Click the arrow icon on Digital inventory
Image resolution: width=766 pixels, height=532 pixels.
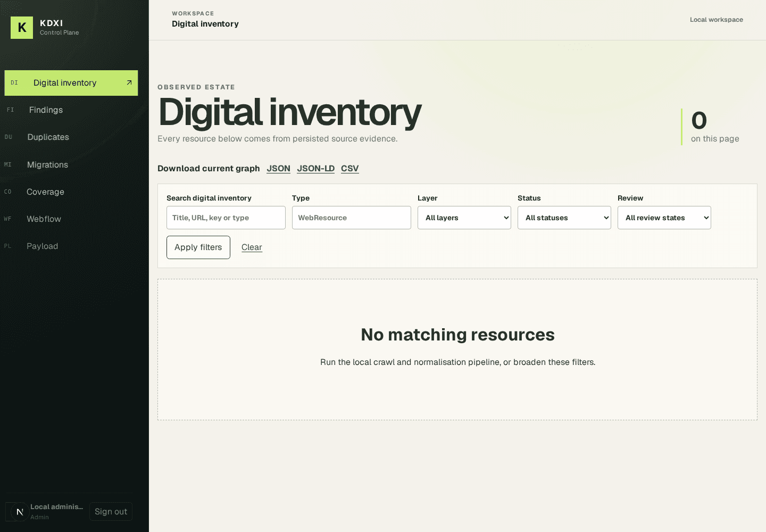click(x=129, y=82)
